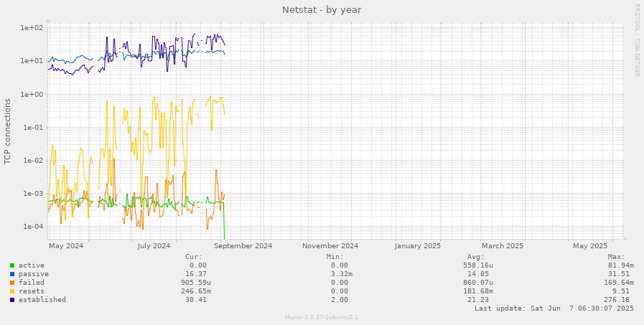Click the 'January 2025' x-axis label
Viewport: 644px width, 325px height.
tap(418, 246)
